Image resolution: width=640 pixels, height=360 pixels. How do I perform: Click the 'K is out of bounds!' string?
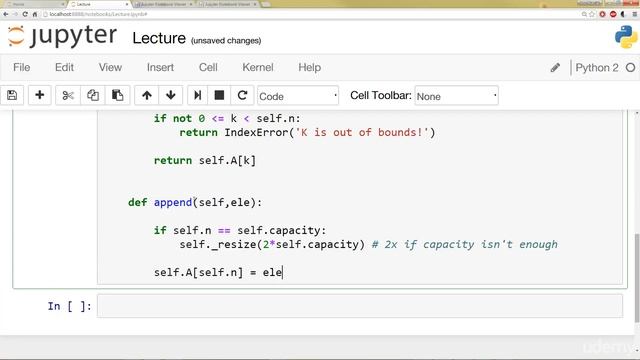point(362,133)
